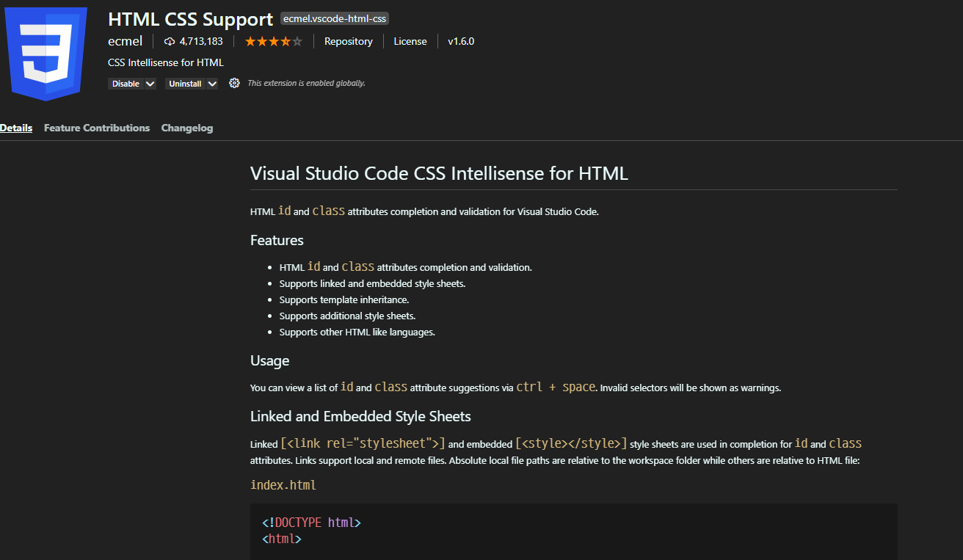This screenshot has height=560, width=963.
Task: Click the Disable button
Action: point(126,84)
